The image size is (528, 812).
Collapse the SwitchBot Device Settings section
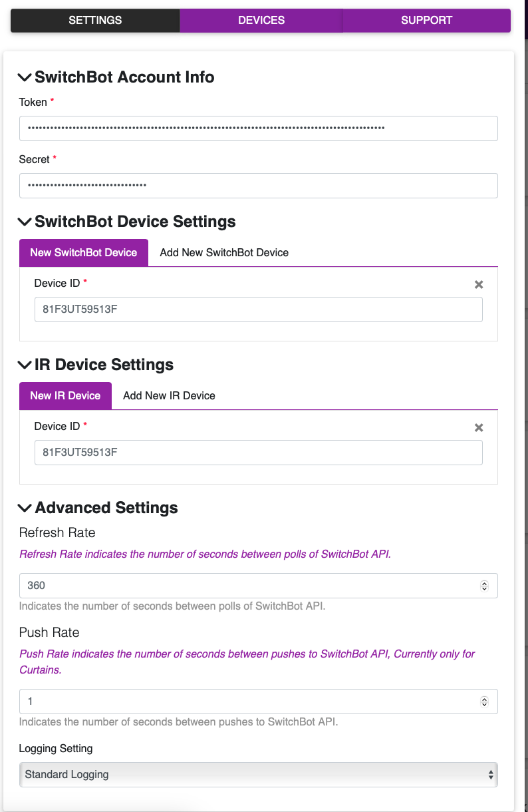[24, 222]
